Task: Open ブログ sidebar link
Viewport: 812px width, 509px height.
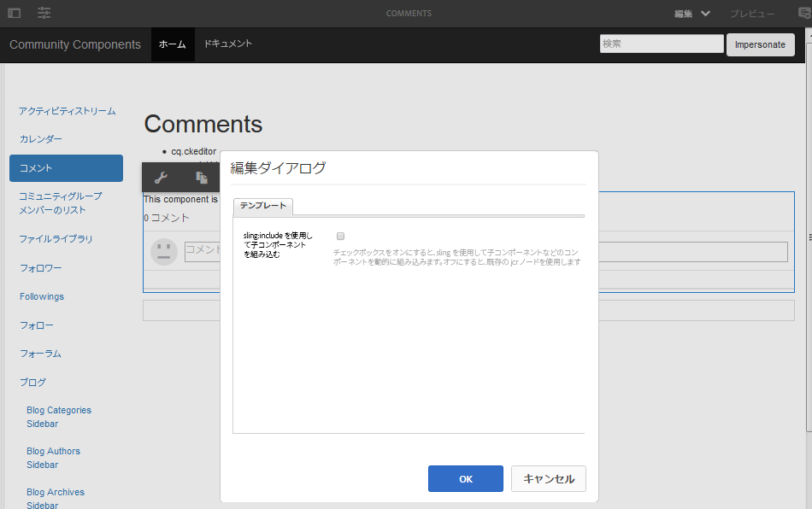Action: pos(32,383)
